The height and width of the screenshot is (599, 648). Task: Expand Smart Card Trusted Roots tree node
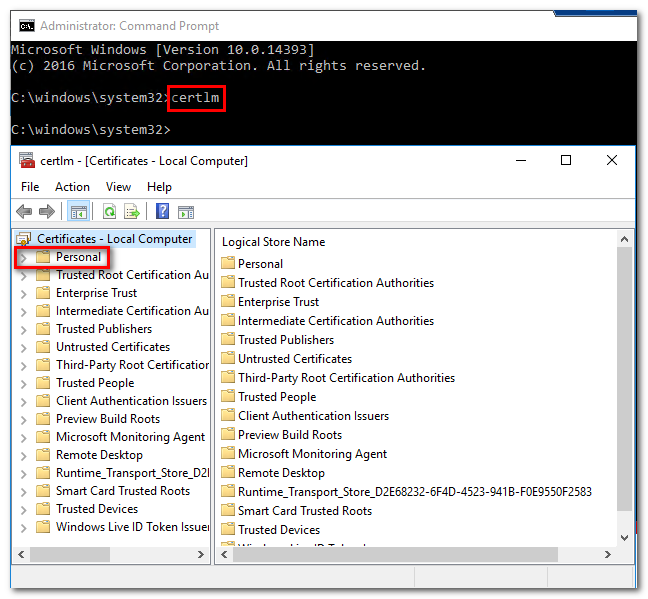24,492
